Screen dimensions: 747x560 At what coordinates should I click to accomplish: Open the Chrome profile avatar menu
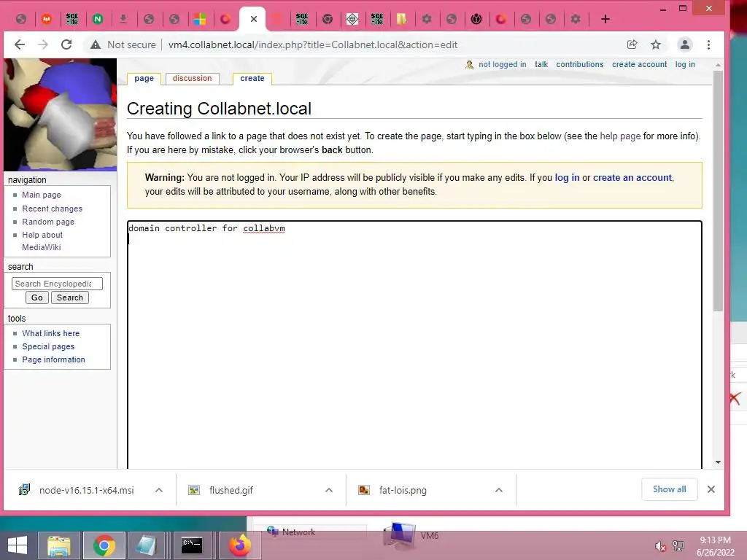pyautogui.click(x=685, y=44)
